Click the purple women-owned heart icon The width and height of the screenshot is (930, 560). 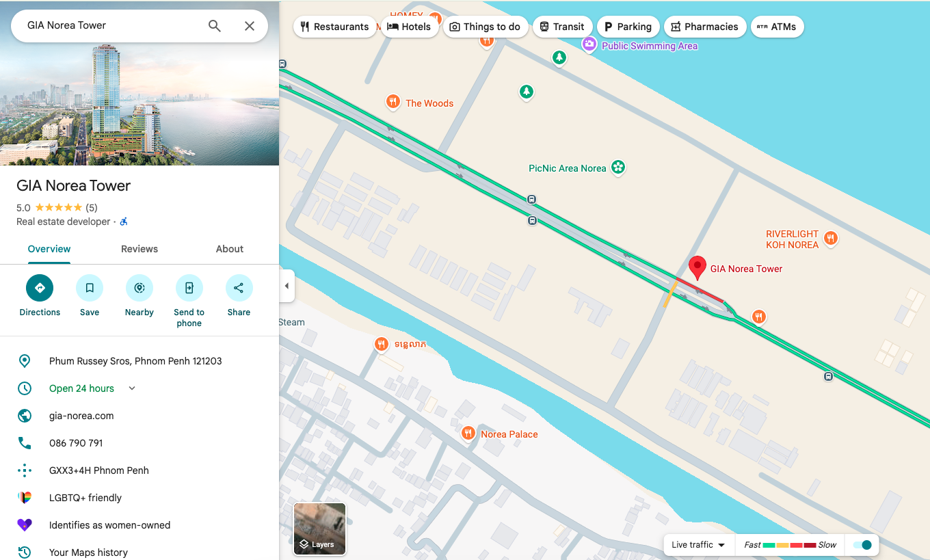tap(25, 525)
